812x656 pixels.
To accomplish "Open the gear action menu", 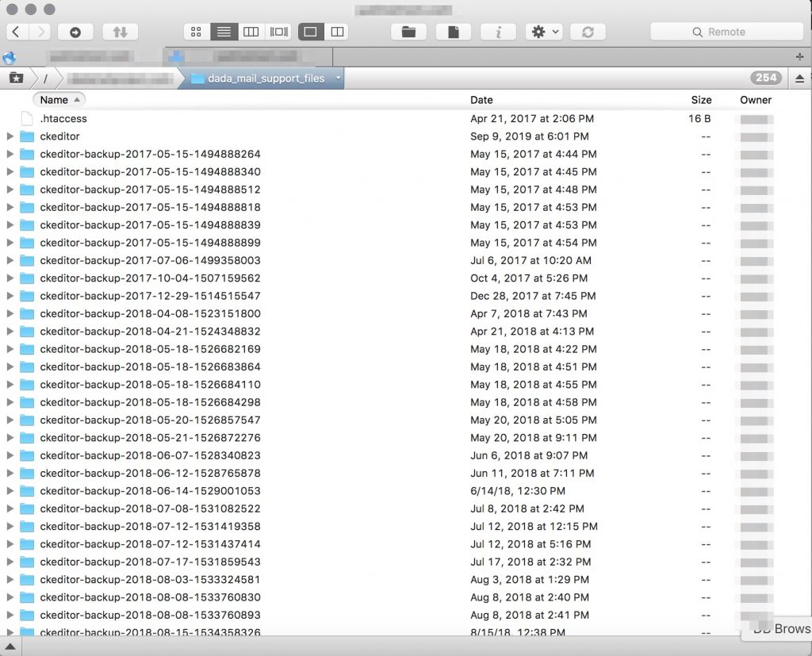I will click(x=544, y=33).
